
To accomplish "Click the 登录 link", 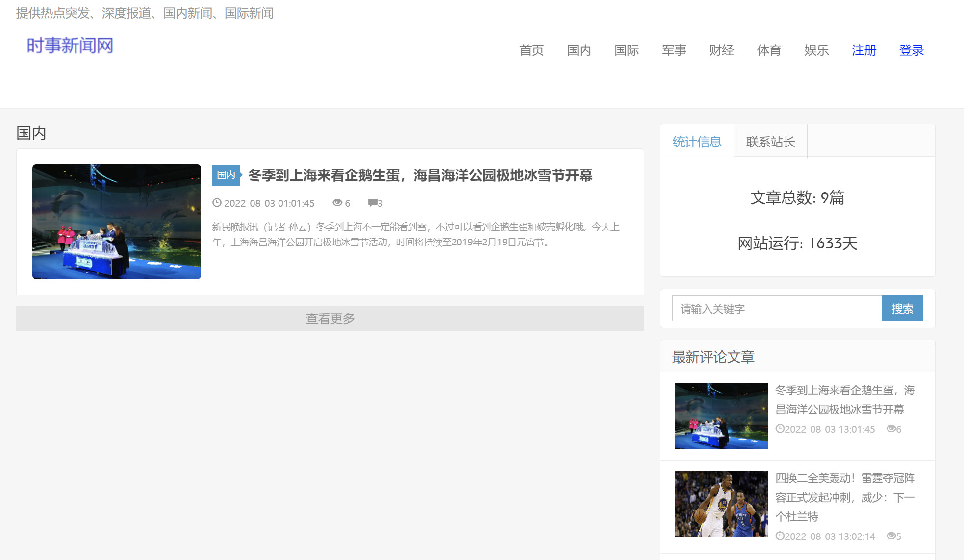I will [912, 50].
